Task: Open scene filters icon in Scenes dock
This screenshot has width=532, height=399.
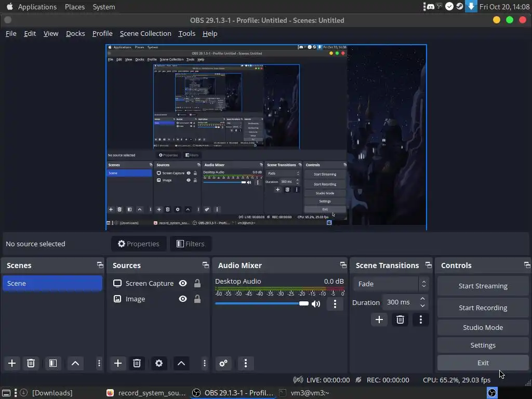Action: (53, 363)
